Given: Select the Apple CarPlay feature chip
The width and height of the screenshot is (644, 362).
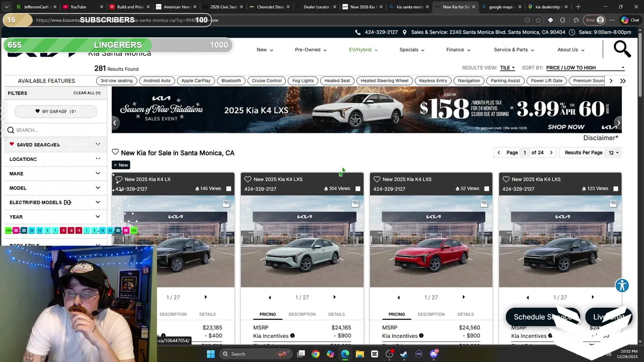Looking at the screenshot, I should coord(196,80).
